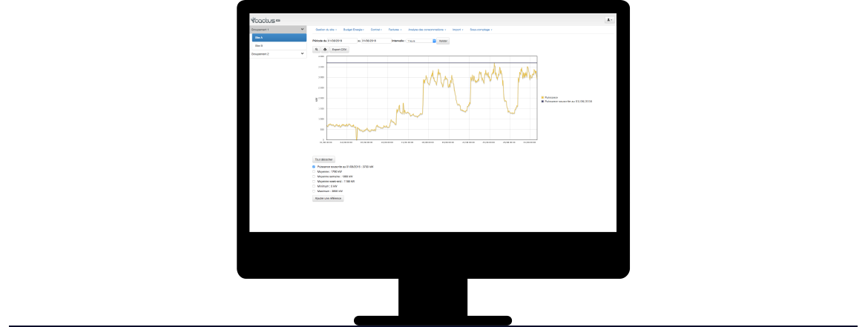The width and height of the screenshot is (868, 327).
Task: Open the Import menu
Action: [x=458, y=30]
